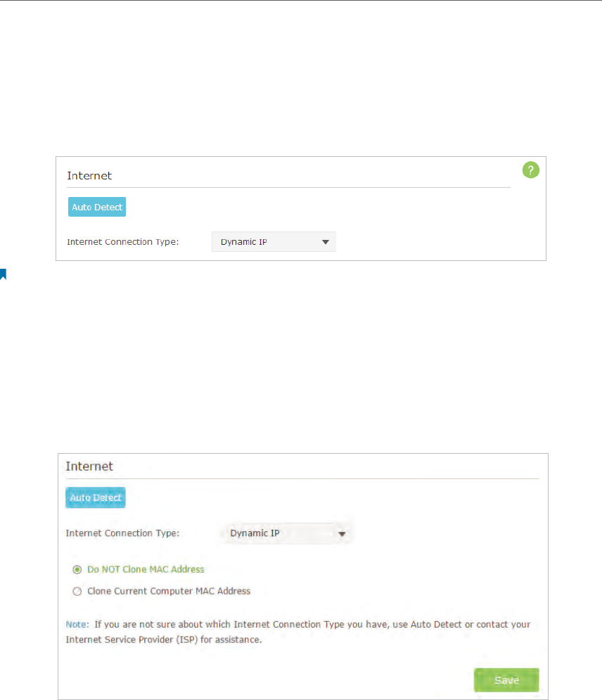Click the 'Clone Current Computer MAC Address' label text
Screen dimensions: 602x700
click(x=169, y=591)
